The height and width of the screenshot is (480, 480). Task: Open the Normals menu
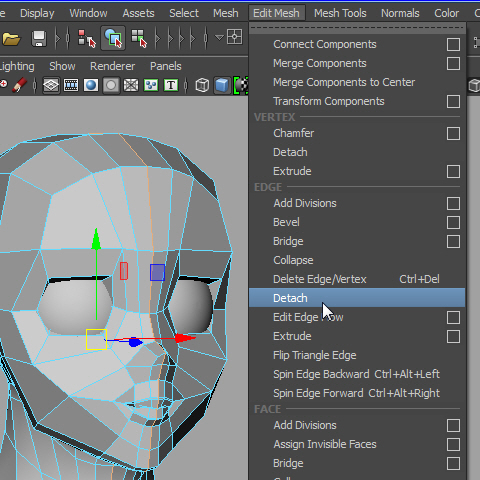click(400, 13)
